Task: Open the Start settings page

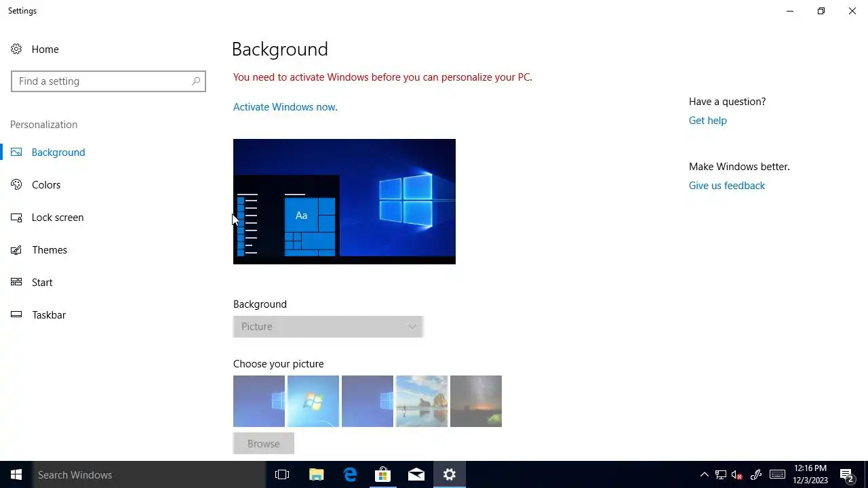Action: [42, 282]
